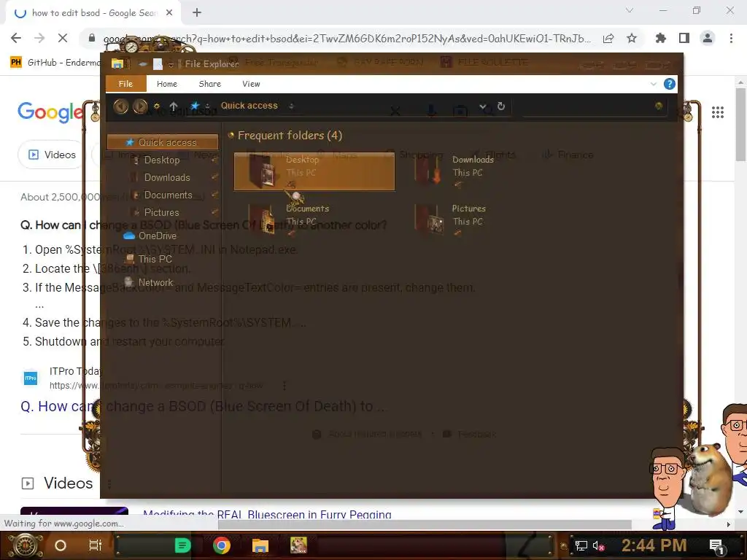
Task: Close the 'how to edit bsod' tab
Action: point(169,13)
